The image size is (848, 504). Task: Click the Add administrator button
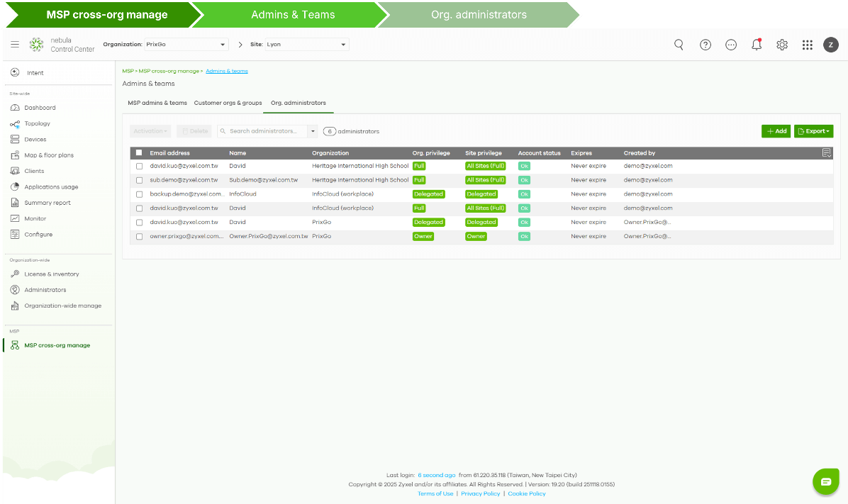[x=776, y=131]
